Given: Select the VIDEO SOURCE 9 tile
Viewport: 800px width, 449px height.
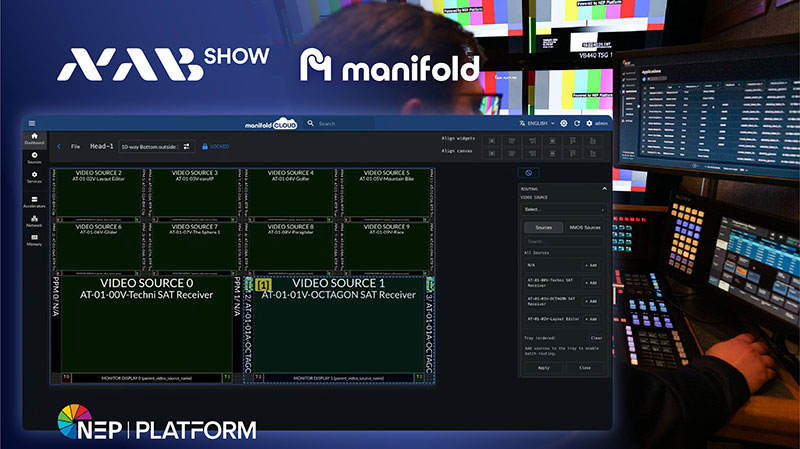Looking at the screenshot, I should (x=386, y=248).
